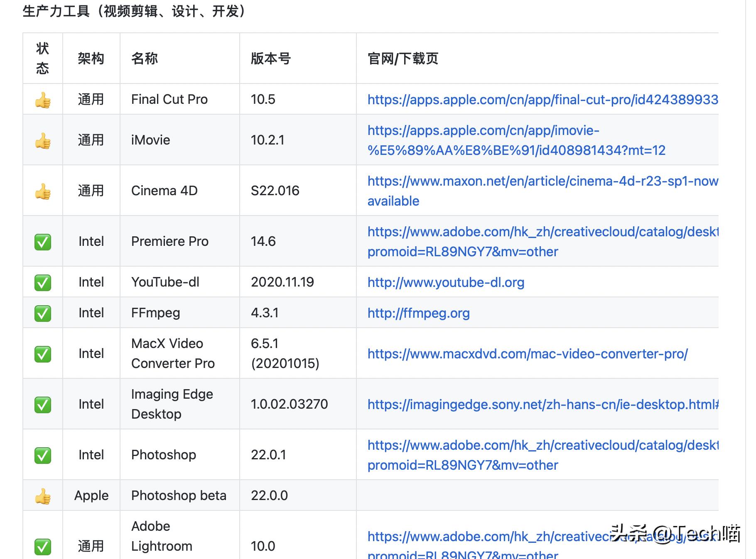Click the thumbs-up icon for Photoshop beta
Viewport: 756px width, 559px height.
coord(43,495)
